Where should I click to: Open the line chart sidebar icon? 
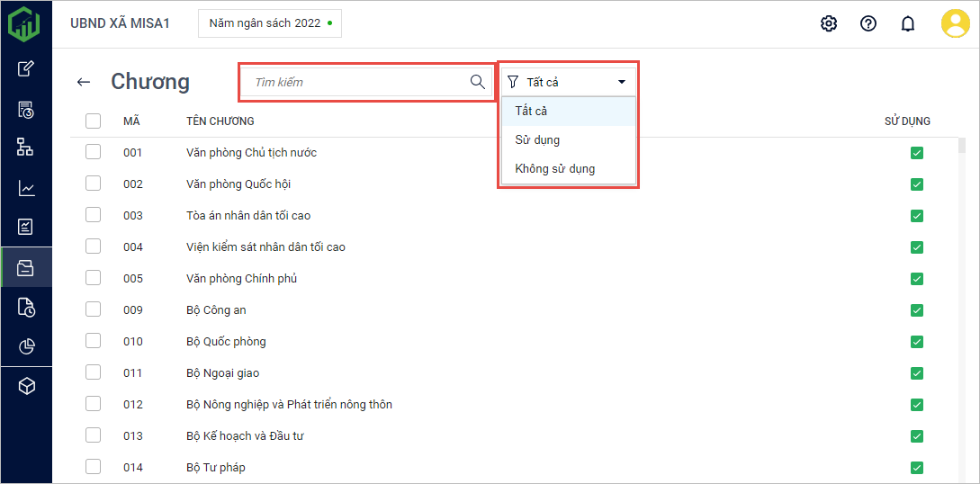[x=26, y=188]
